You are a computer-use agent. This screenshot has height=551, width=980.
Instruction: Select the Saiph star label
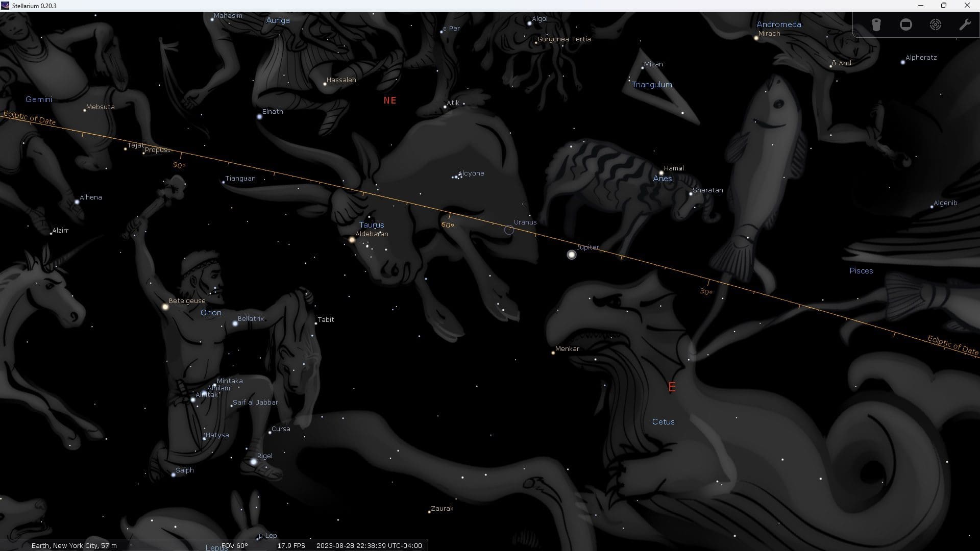(184, 470)
